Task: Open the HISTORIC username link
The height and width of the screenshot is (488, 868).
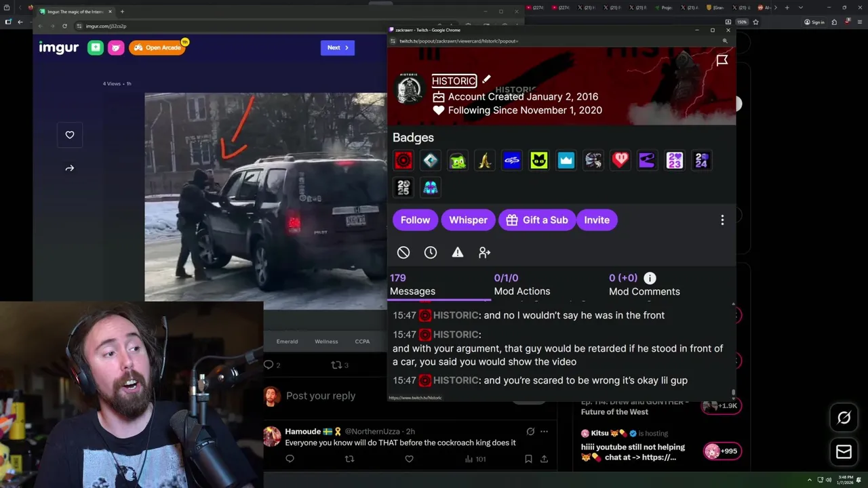Action: [x=454, y=81]
